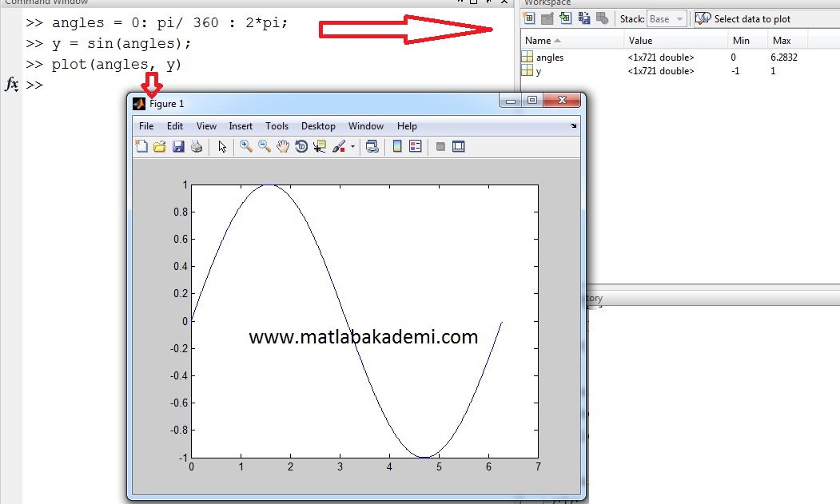Click Delete Variable icon in Workspace toolbar
Image resolution: width=840 pixels, height=504 pixels.
point(602,18)
